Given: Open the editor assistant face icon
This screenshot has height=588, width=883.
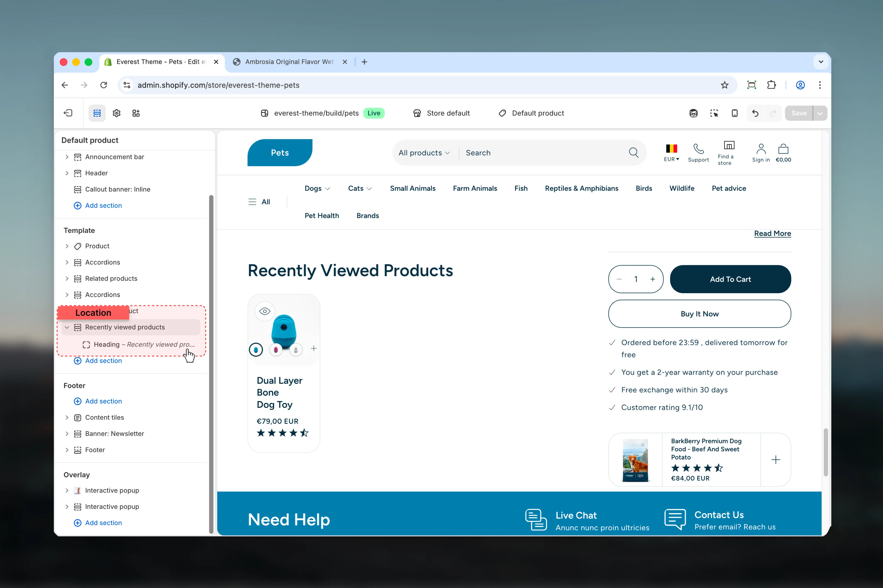Looking at the screenshot, I should click(693, 113).
